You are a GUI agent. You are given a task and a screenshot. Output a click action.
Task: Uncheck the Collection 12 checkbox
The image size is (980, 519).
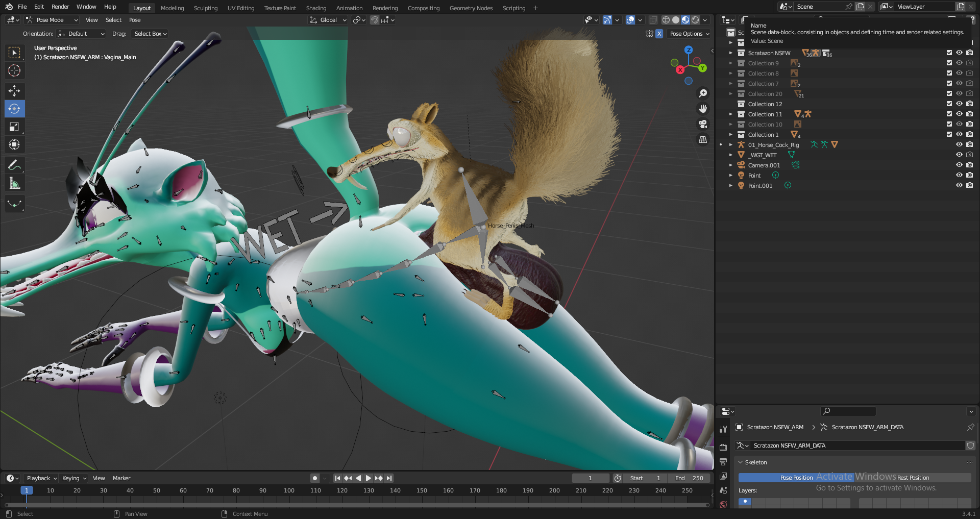[949, 104]
